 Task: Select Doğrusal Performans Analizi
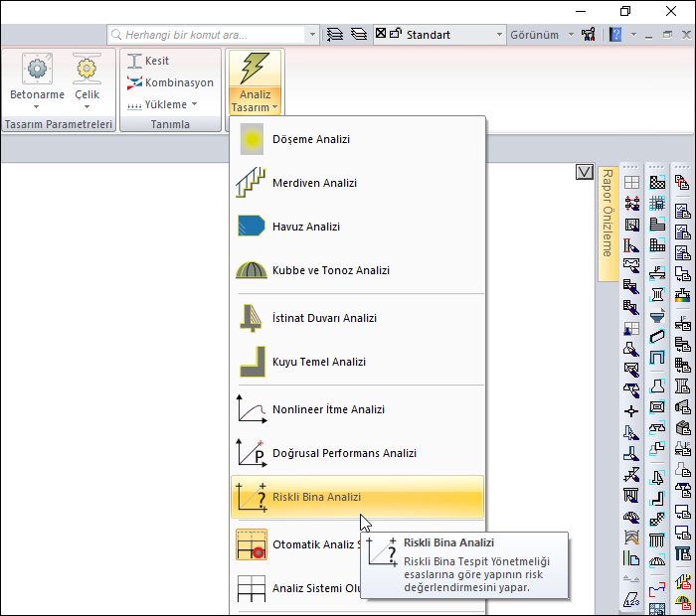[x=344, y=453]
